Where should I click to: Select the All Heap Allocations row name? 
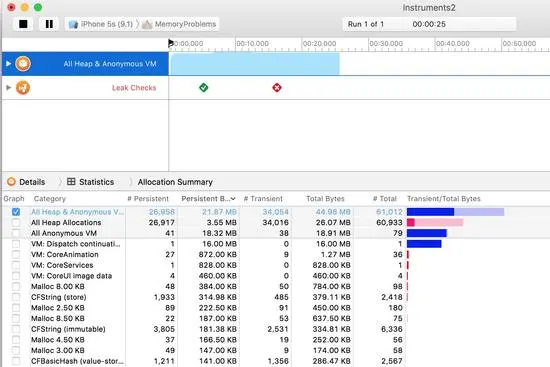tap(66, 222)
